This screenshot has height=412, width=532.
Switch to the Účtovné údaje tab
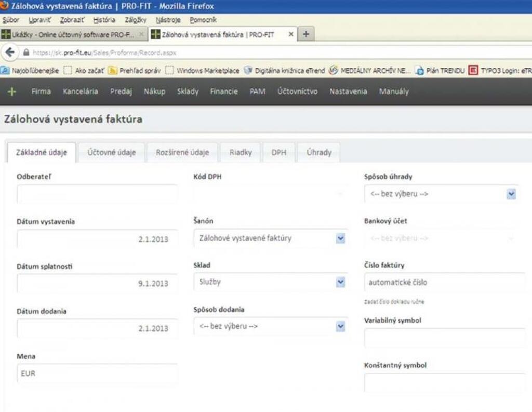112,152
